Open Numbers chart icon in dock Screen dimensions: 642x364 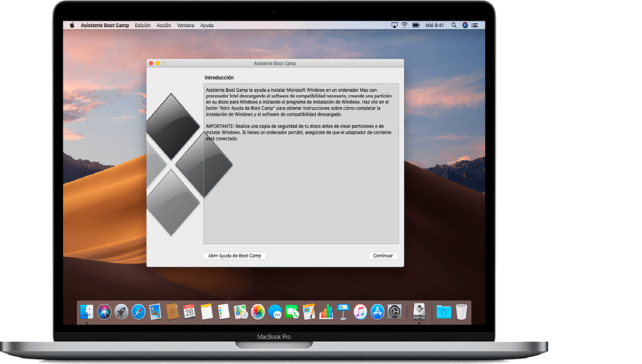[326, 312]
